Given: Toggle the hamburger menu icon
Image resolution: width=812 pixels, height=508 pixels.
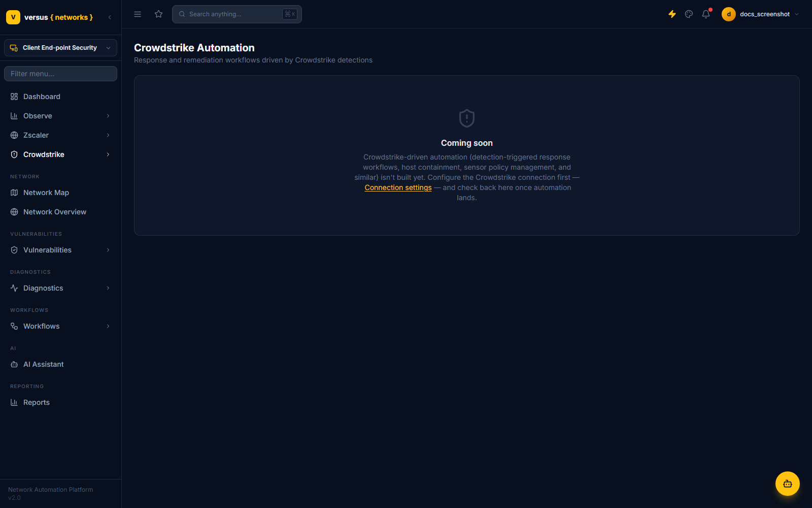Looking at the screenshot, I should [138, 14].
